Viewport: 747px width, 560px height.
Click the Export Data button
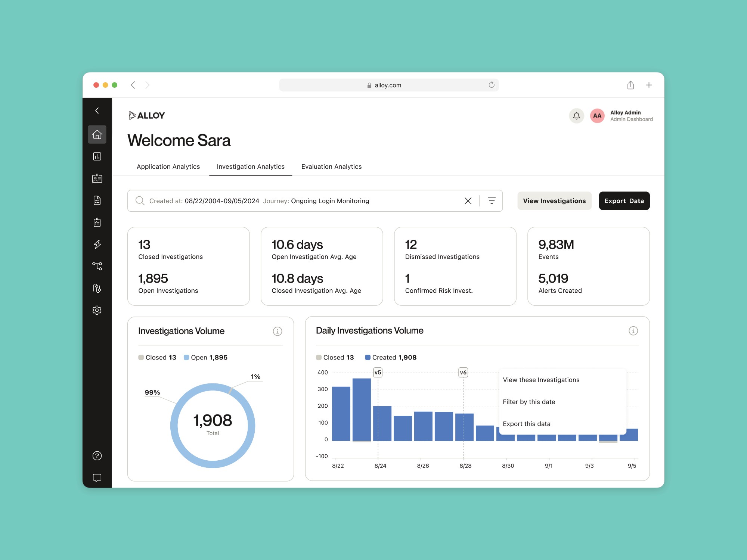[624, 201]
